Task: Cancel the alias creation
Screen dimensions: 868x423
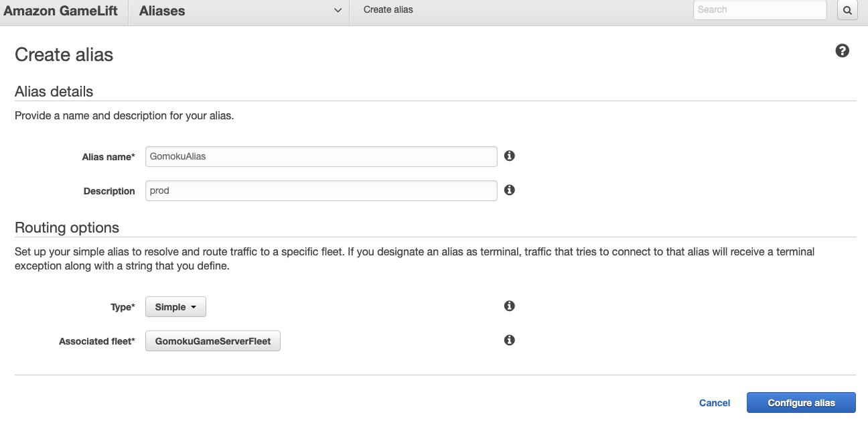Action: coord(715,403)
